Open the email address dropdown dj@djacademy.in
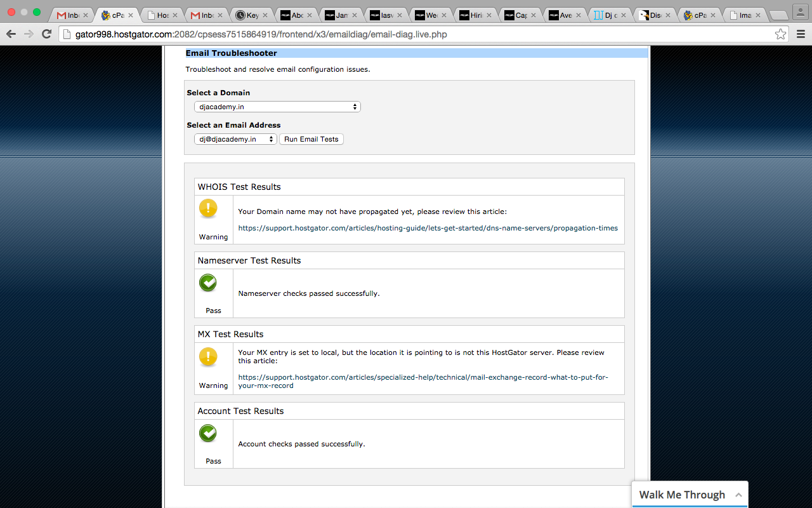Viewport: 812px width, 508px height. point(235,139)
